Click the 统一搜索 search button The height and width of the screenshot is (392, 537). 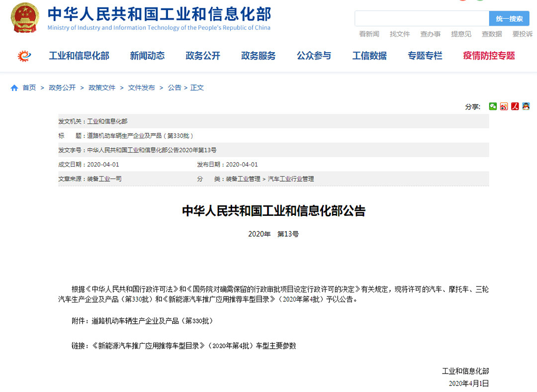tap(509, 19)
